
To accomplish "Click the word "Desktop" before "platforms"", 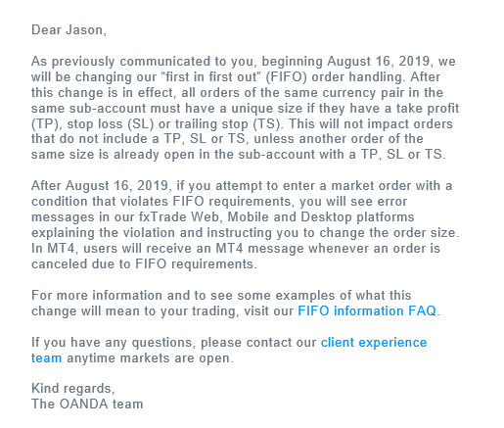I will tap(326, 216).
